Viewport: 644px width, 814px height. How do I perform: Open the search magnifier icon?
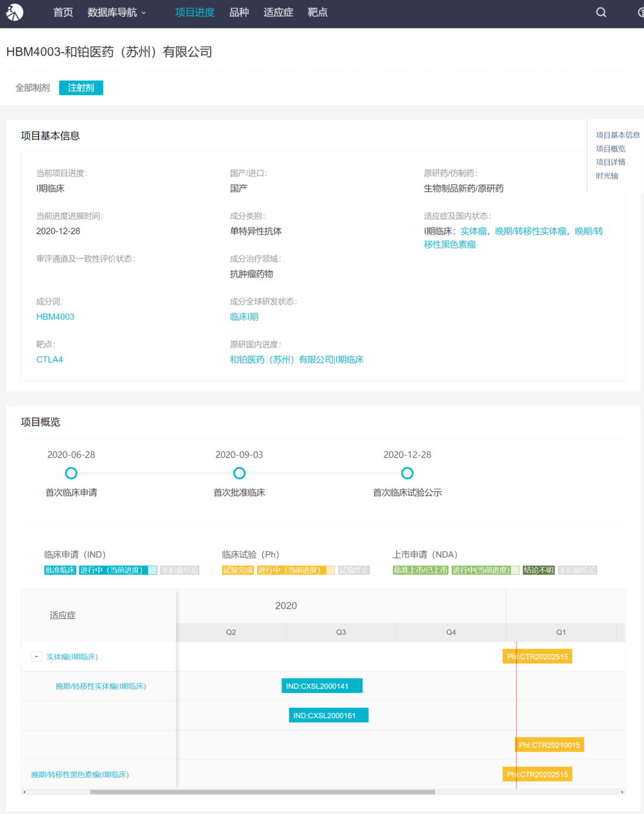pyautogui.click(x=601, y=13)
